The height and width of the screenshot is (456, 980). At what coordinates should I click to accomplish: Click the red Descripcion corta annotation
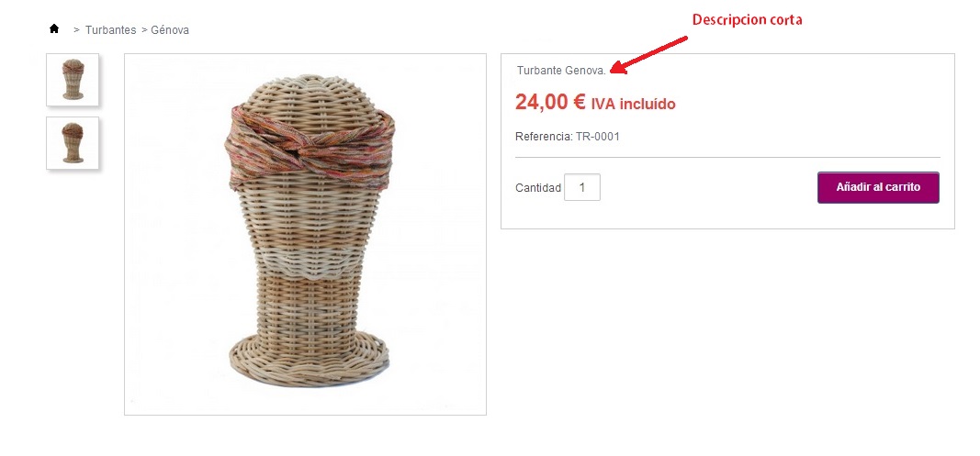click(747, 20)
